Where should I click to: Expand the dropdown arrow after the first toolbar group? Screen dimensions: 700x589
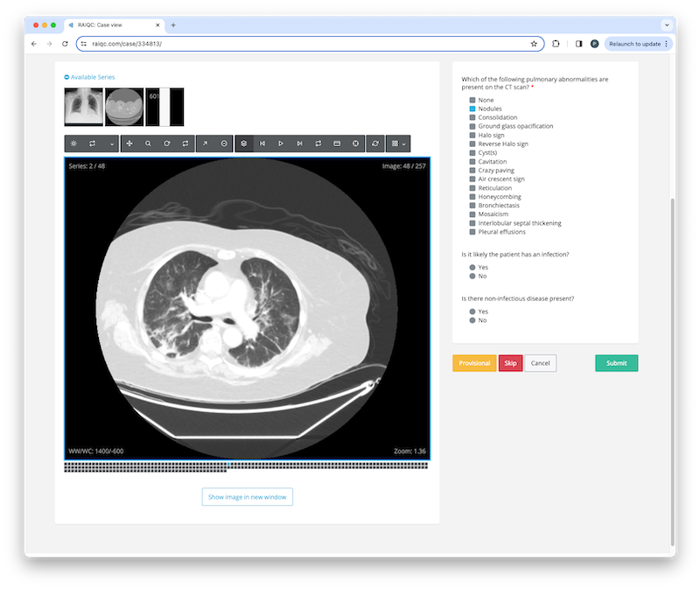pos(111,144)
